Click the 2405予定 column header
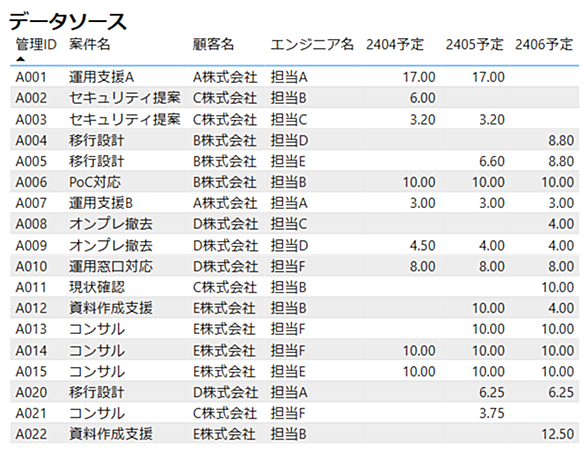This screenshot has width=586, height=449. point(474,44)
